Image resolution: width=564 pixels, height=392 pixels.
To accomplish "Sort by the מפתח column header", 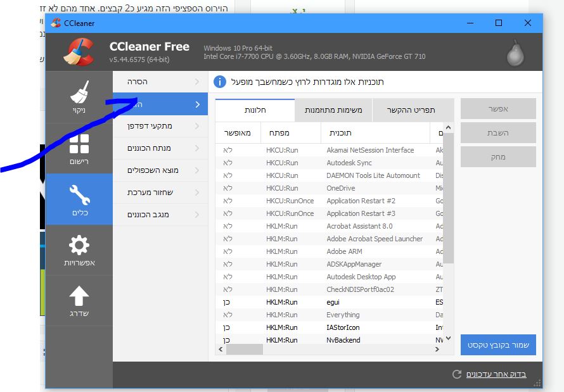I will click(291, 133).
